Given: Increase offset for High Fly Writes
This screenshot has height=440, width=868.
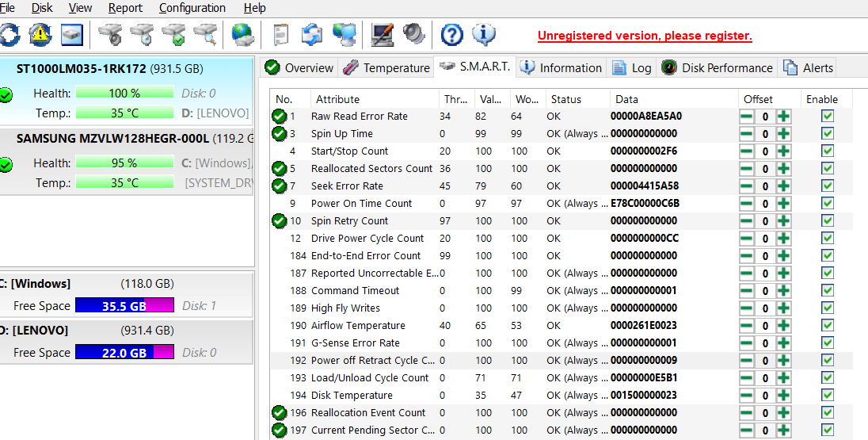Looking at the screenshot, I should coord(783,308).
